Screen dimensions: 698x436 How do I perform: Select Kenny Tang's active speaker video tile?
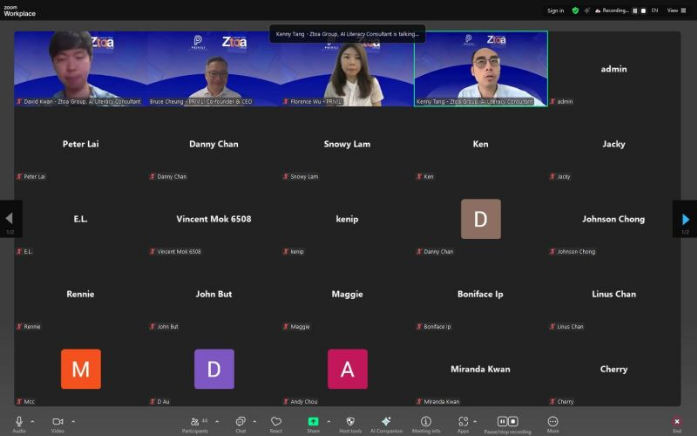coord(481,68)
